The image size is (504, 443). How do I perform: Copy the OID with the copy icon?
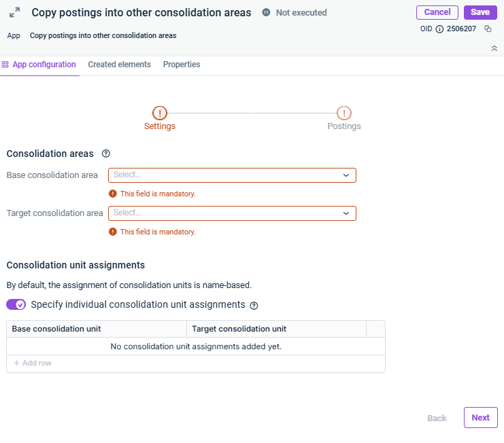(x=488, y=29)
